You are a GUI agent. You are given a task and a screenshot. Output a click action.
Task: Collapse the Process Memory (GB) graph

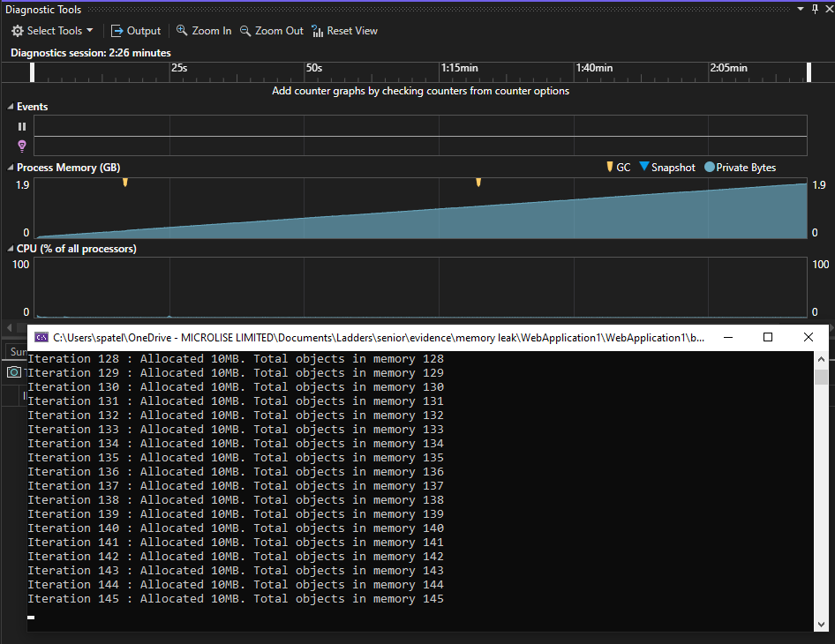point(10,168)
